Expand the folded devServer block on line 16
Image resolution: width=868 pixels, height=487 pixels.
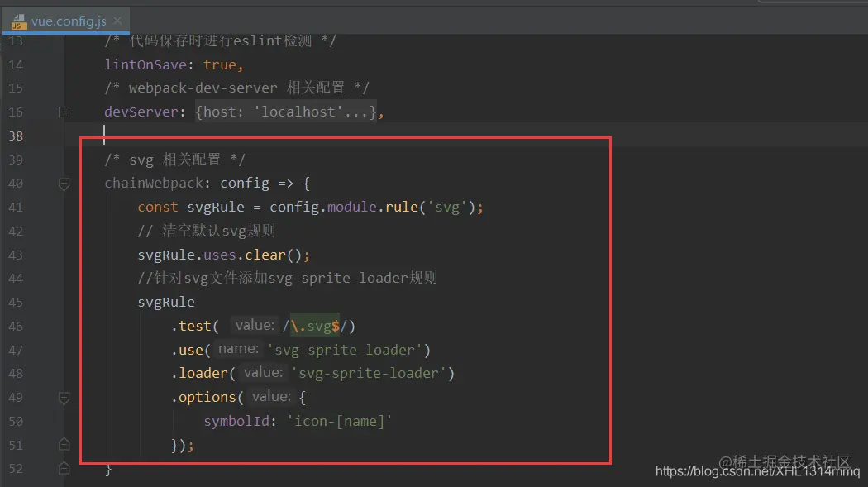click(64, 112)
